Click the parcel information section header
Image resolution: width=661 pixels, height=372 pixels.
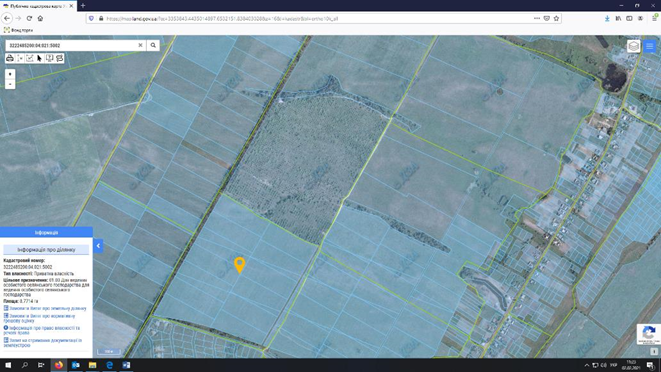coord(46,250)
